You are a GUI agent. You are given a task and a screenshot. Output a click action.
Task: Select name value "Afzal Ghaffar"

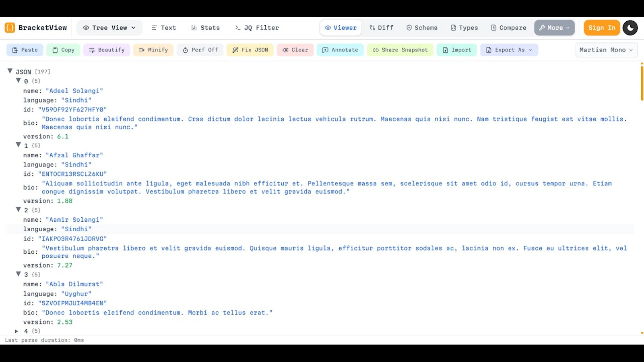(x=74, y=155)
